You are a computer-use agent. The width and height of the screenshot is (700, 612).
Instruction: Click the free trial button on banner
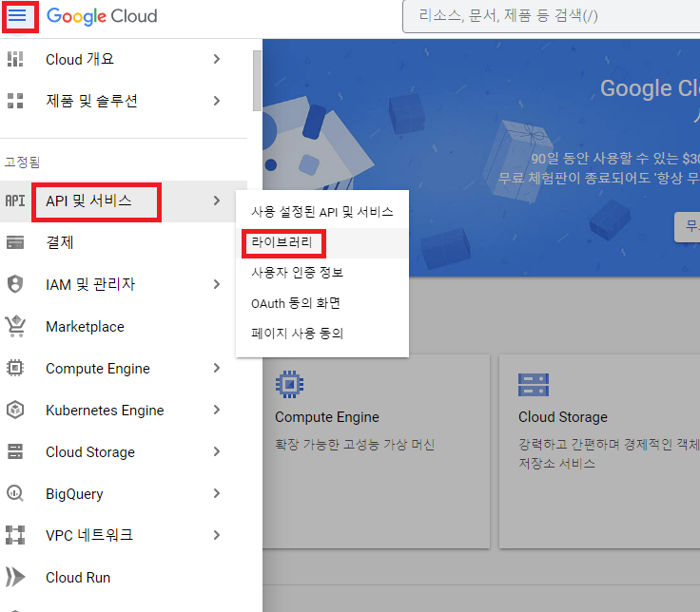688,226
